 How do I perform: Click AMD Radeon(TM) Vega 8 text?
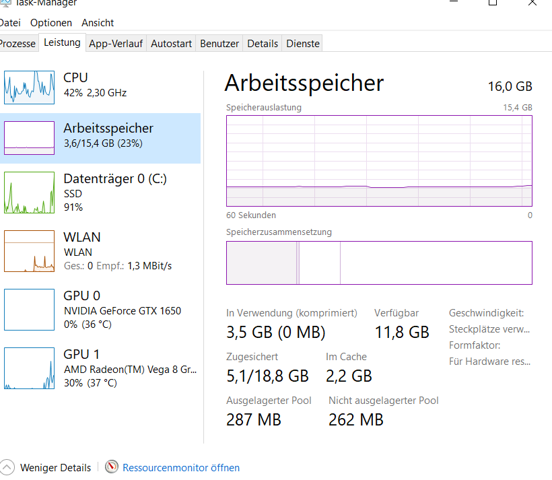(130, 369)
